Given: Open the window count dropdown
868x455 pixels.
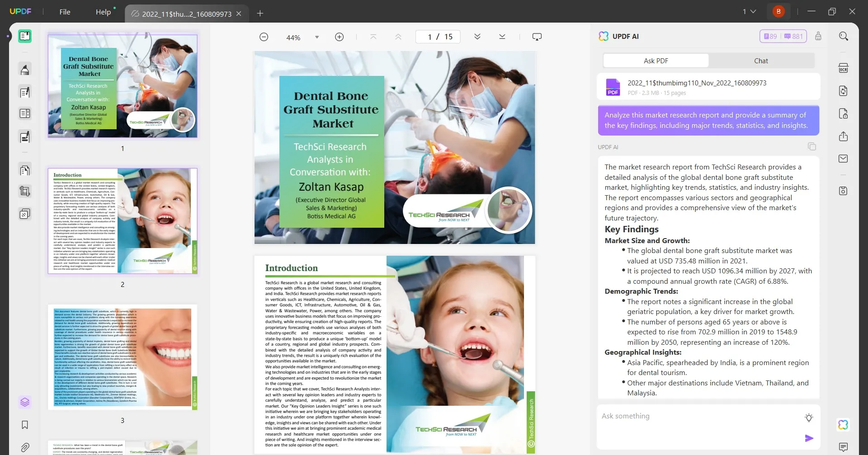Looking at the screenshot, I should point(749,12).
